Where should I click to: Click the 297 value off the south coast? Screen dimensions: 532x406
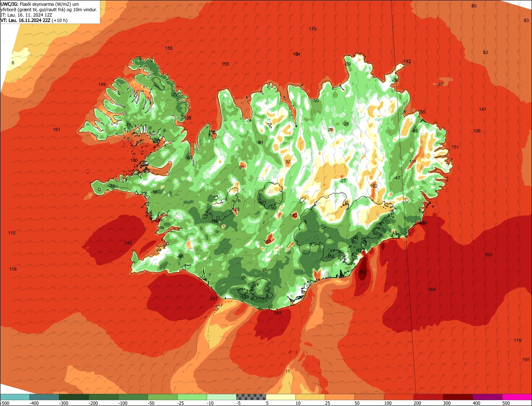(x=214, y=298)
